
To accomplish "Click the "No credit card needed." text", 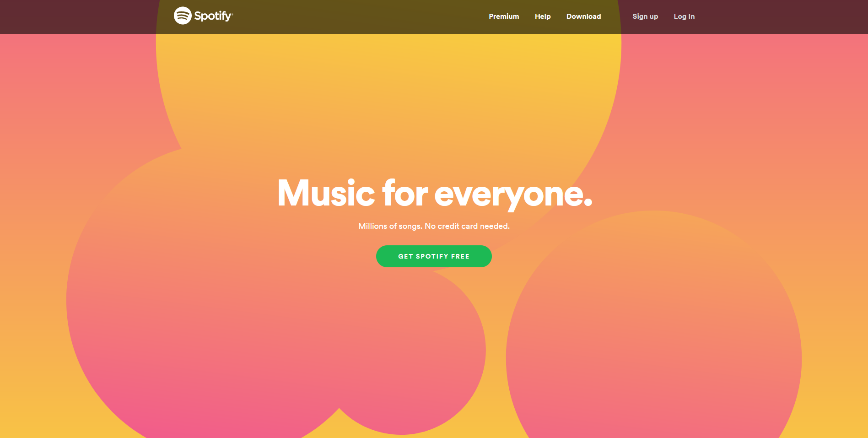I will point(467,226).
